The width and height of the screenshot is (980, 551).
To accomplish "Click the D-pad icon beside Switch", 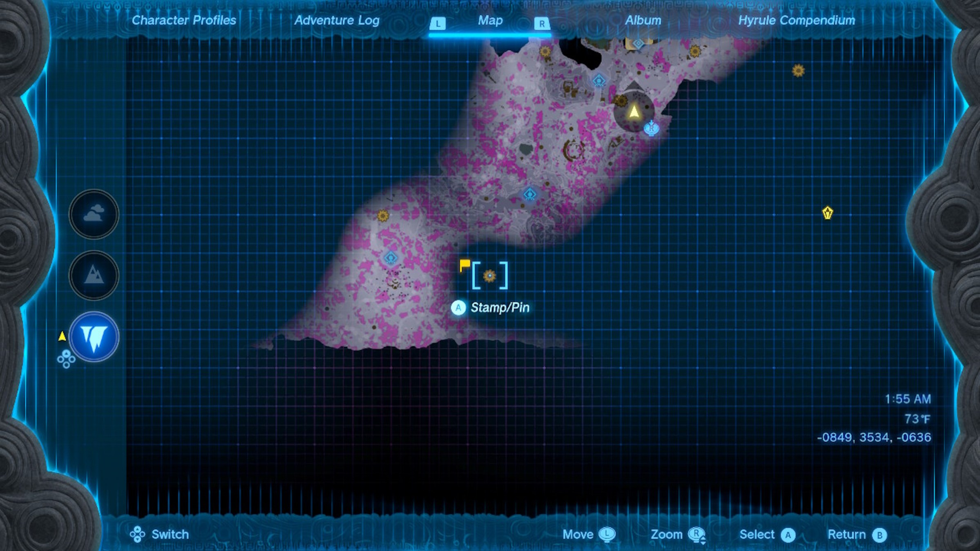I will coord(137,534).
